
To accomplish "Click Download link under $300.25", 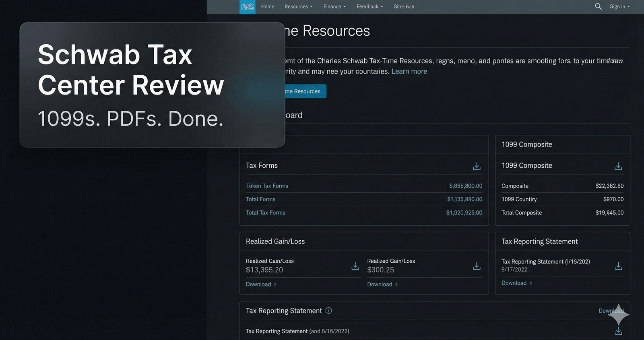I will tap(382, 284).
